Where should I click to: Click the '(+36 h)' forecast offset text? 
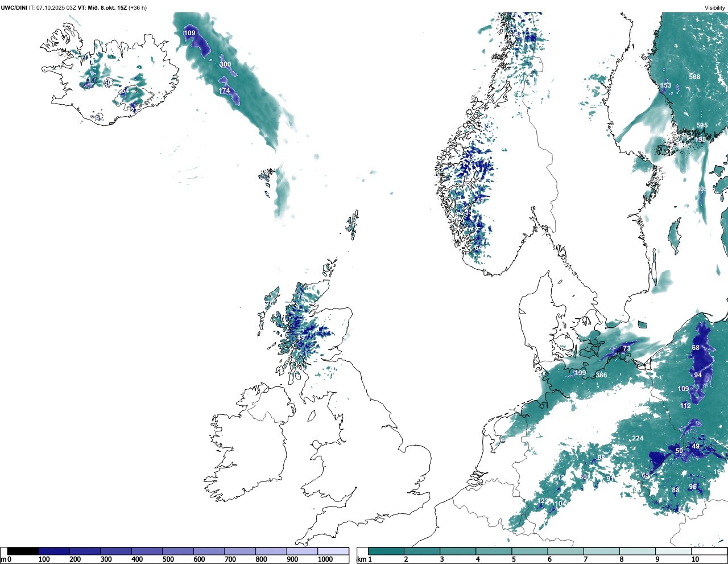tap(138, 8)
